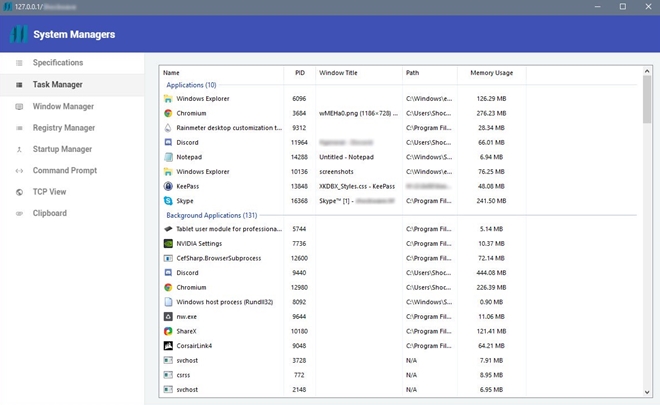
Task: Click the 444.08 MB memory value
Action: (491, 273)
